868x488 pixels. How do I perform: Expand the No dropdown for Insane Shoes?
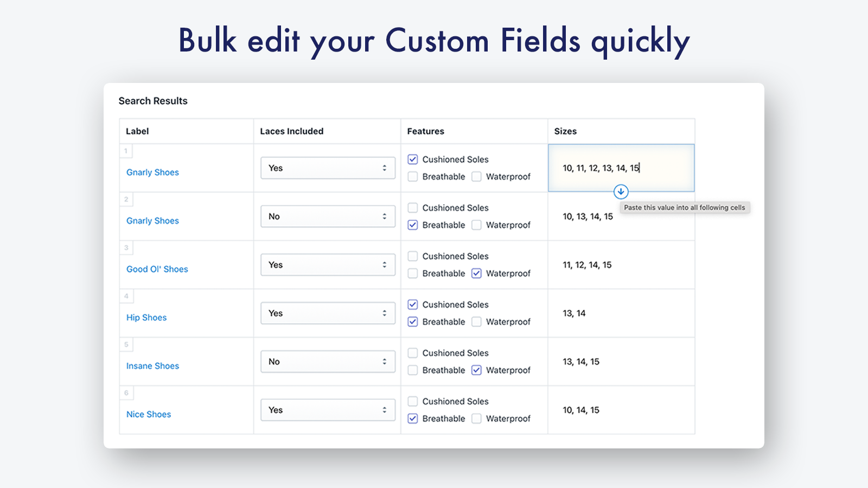pyautogui.click(x=328, y=362)
